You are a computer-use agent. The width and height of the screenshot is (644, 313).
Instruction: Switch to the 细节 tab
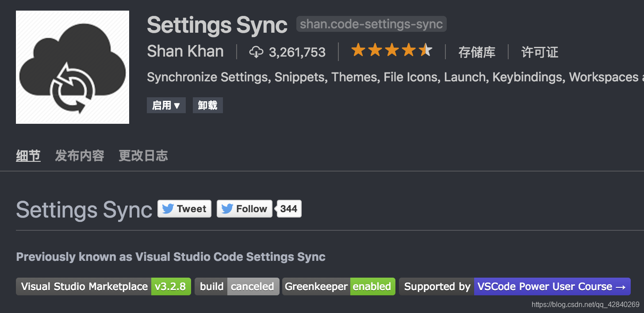[x=28, y=156]
